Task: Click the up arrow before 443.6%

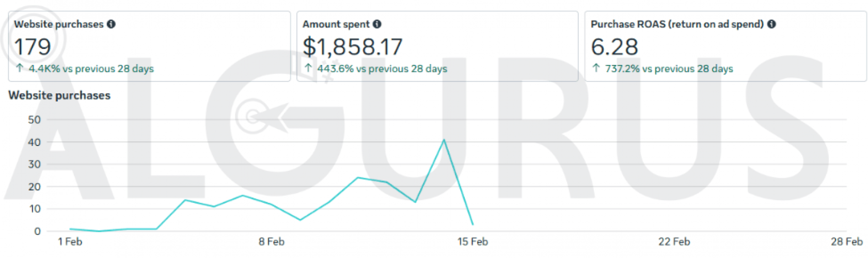Action: (308, 68)
